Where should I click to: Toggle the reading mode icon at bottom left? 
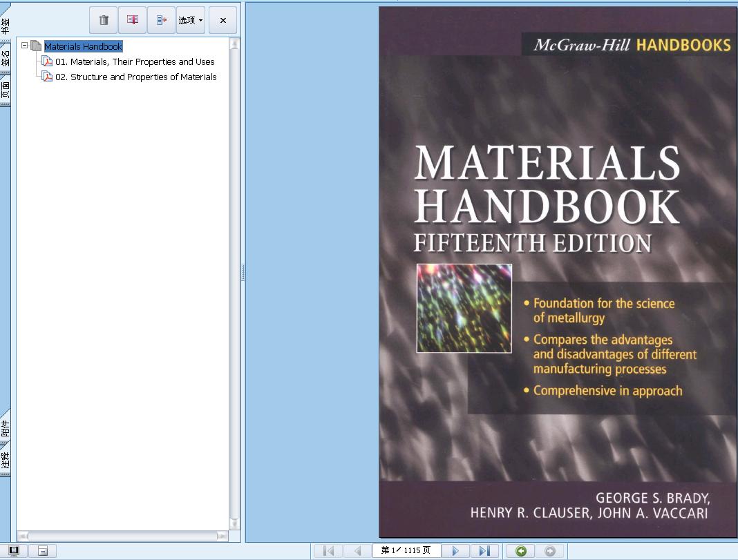click(x=42, y=550)
